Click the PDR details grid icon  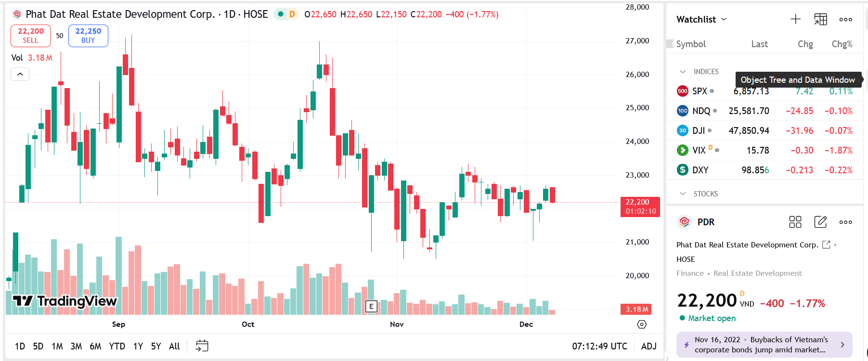(795, 222)
